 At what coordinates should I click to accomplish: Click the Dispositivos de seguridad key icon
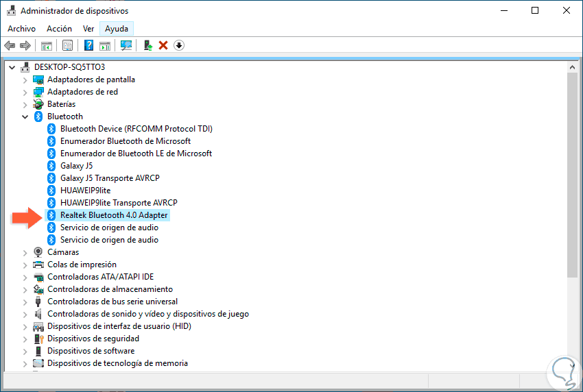(x=38, y=339)
